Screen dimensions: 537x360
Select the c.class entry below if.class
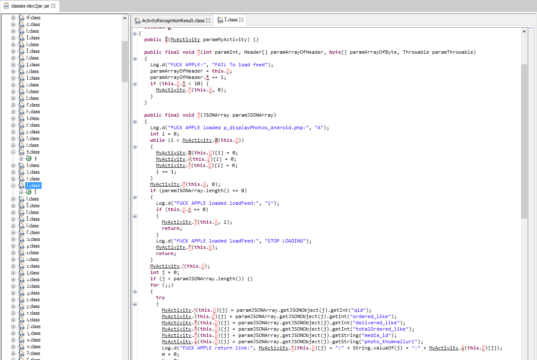[x=33, y=24]
